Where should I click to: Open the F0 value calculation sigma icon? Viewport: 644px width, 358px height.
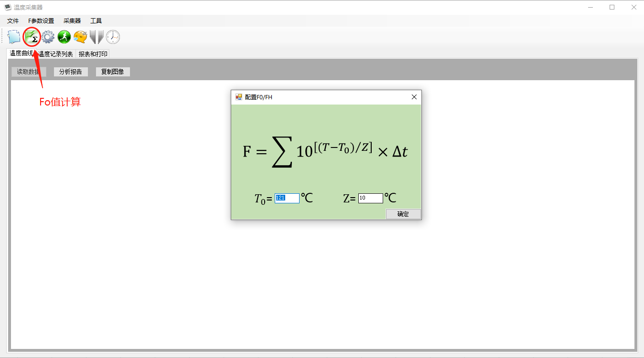32,37
